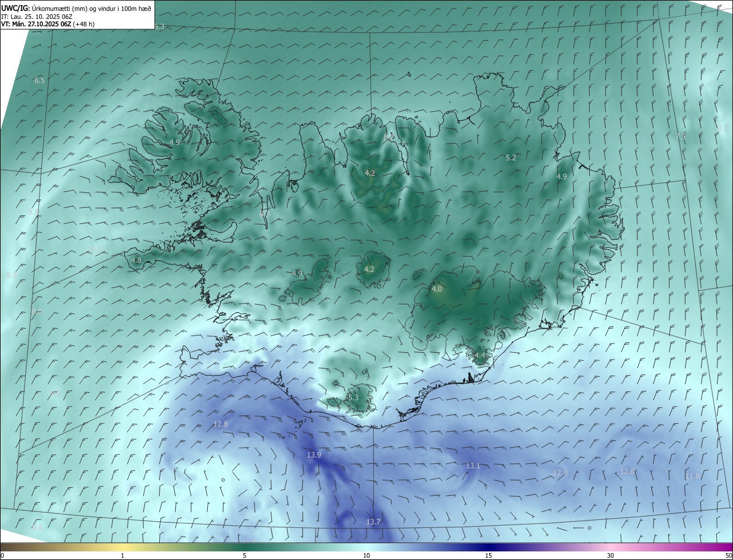Click the 4.4 value label

point(480,356)
